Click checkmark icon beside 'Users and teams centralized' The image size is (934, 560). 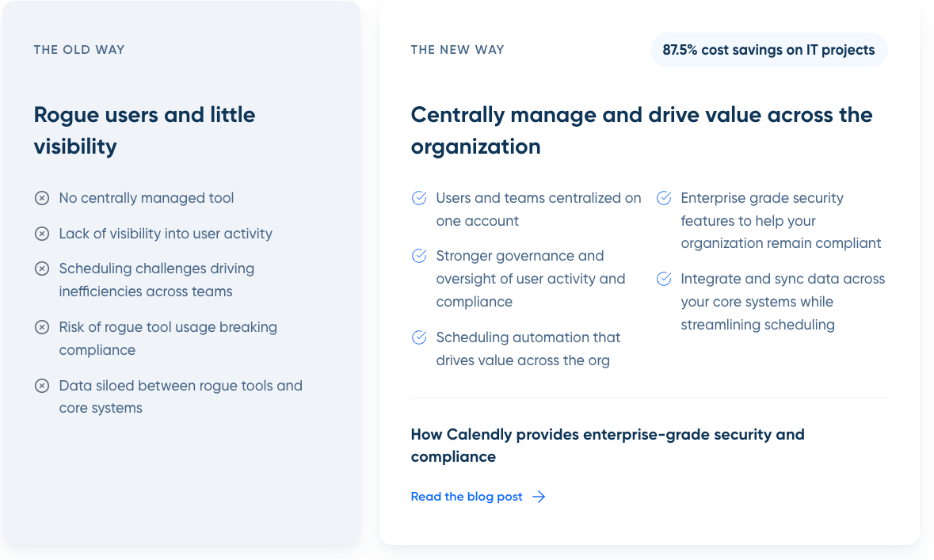tap(419, 198)
